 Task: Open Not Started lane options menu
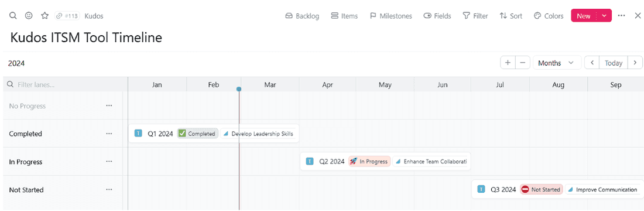click(x=109, y=190)
